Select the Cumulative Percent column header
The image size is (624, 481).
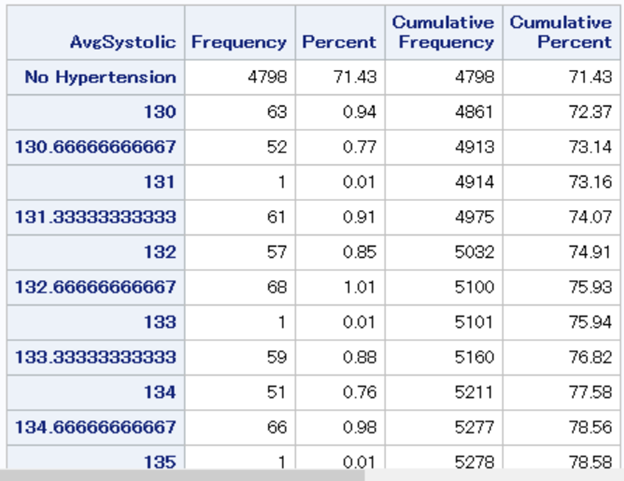[x=560, y=32]
